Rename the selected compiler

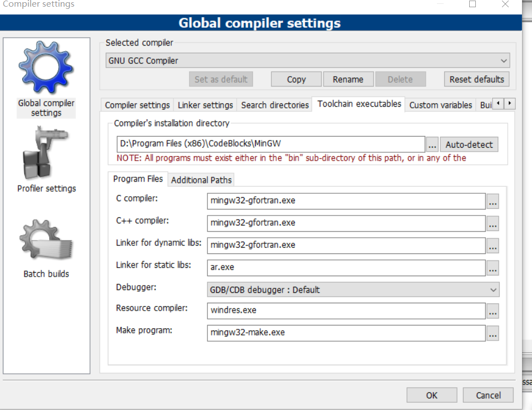(x=348, y=79)
